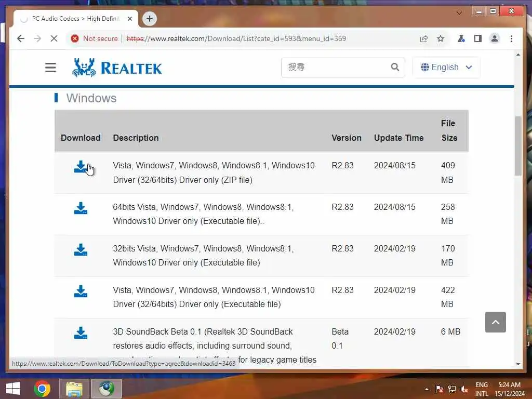Stop loading the page
The width and height of the screenshot is (532, 399).
[x=54, y=38]
